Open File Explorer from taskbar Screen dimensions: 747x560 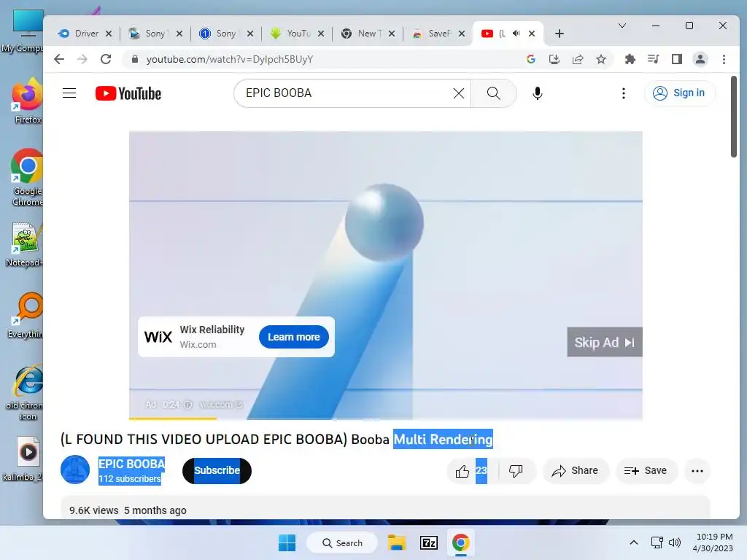[396, 542]
